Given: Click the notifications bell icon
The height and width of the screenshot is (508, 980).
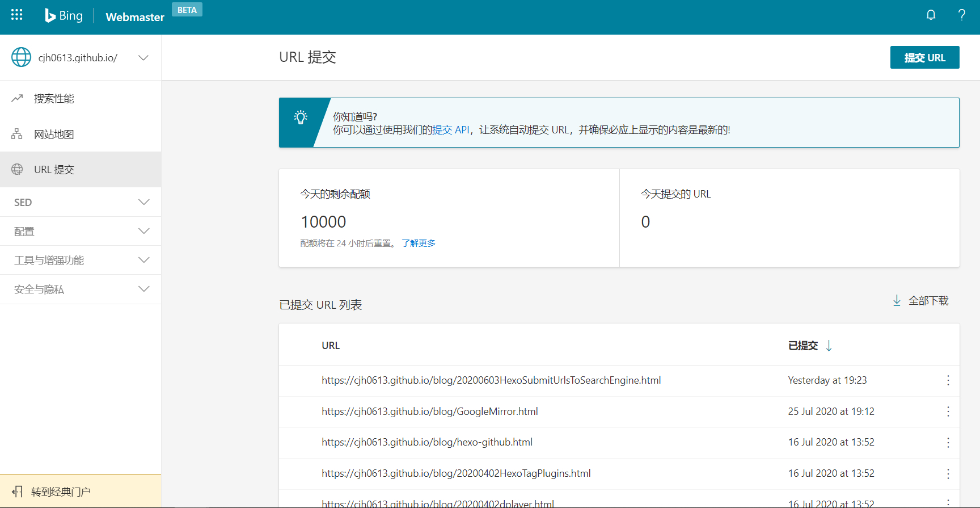Looking at the screenshot, I should click(x=931, y=15).
